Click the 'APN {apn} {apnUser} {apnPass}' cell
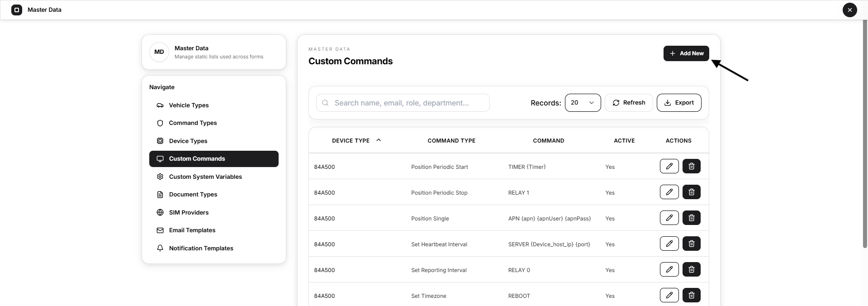The height and width of the screenshot is (306, 868). click(x=550, y=219)
